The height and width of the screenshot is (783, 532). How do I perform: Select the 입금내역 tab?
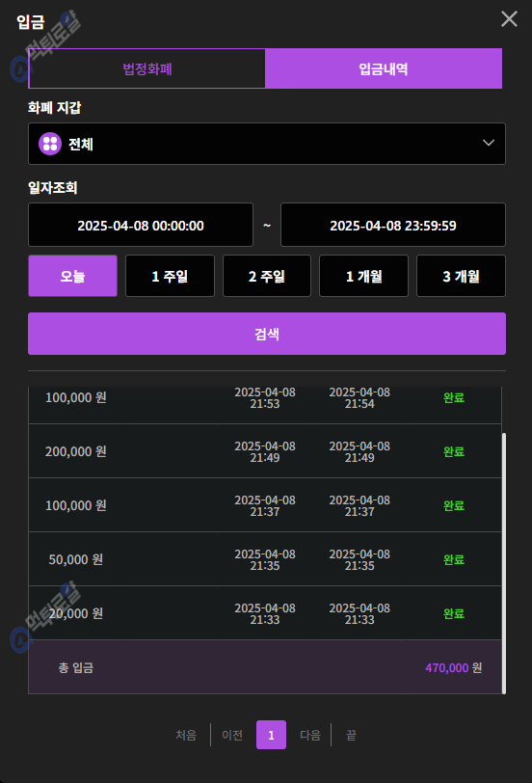point(384,68)
